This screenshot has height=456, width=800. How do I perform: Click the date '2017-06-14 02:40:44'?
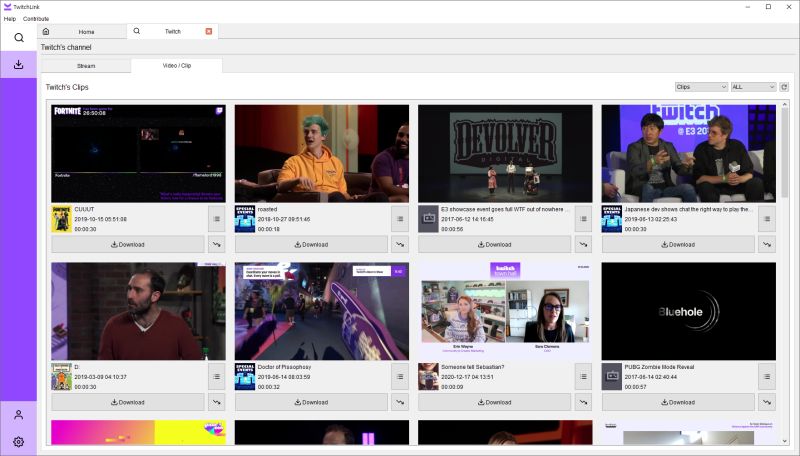(x=651, y=377)
